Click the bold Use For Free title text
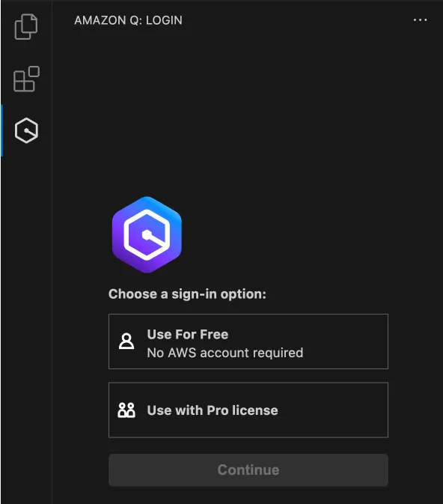The width and height of the screenshot is (443, 504). [188, 334]
